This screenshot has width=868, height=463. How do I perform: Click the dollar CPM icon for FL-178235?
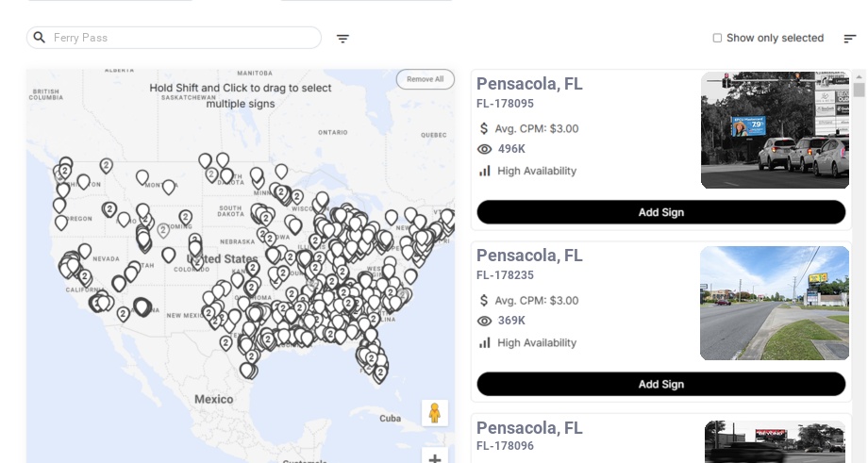(x=484, y=300)
